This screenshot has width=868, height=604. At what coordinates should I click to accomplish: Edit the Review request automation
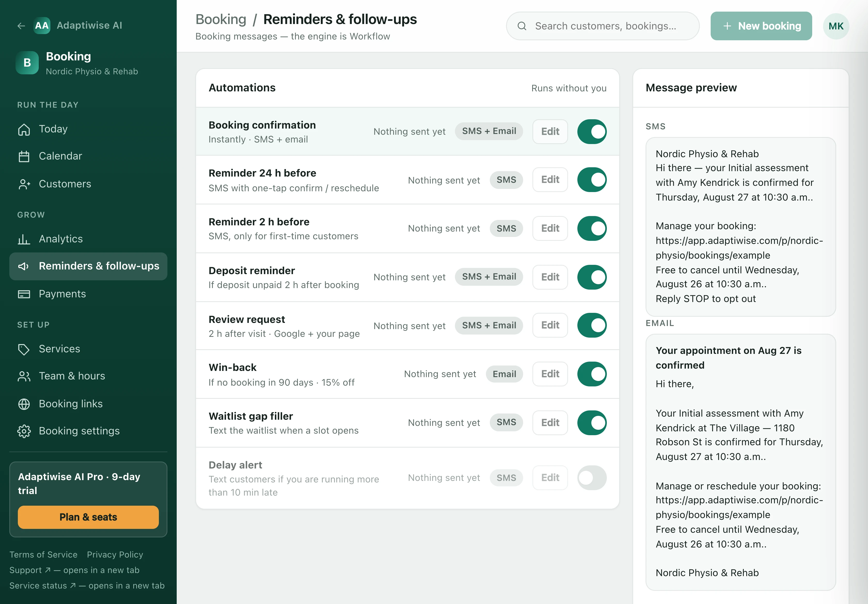click(x=550, y=325)
